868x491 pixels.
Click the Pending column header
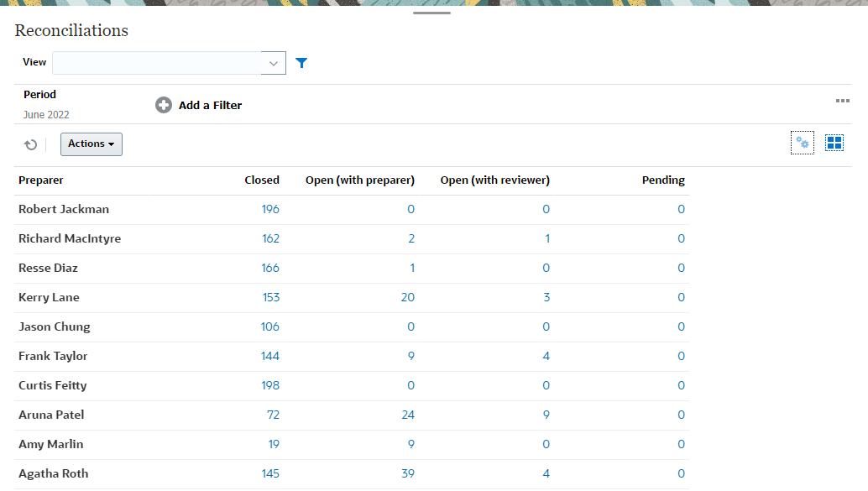(x=663, y=180)
